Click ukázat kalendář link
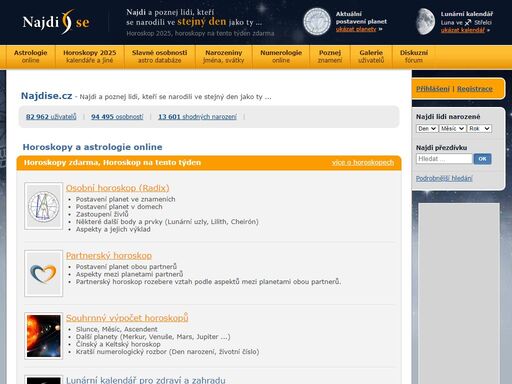 point(463,30)
